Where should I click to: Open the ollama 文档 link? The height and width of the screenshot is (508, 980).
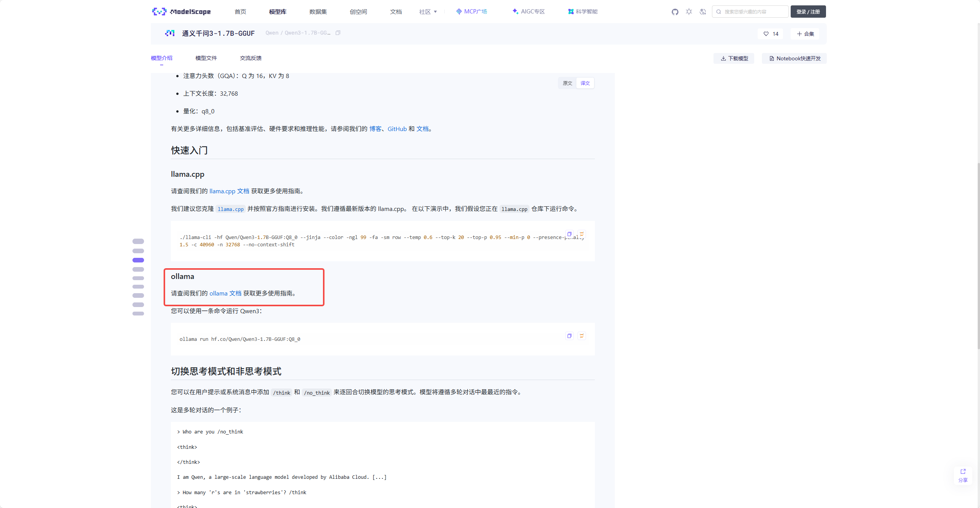(225, 294)
